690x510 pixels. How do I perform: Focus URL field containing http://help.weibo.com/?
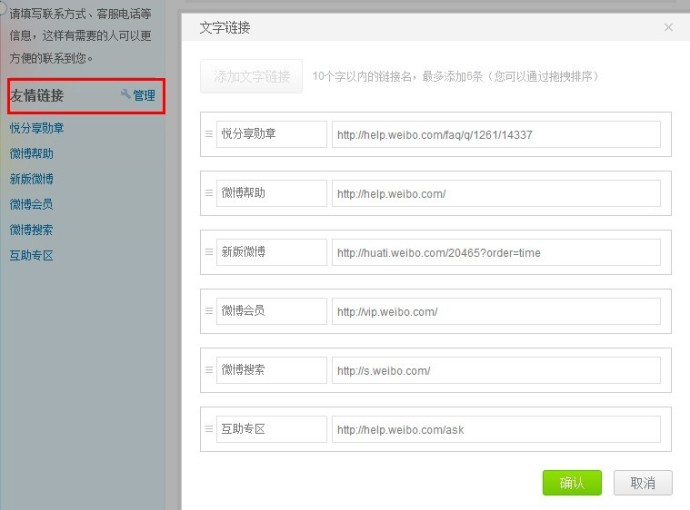(x=496, y=193)
